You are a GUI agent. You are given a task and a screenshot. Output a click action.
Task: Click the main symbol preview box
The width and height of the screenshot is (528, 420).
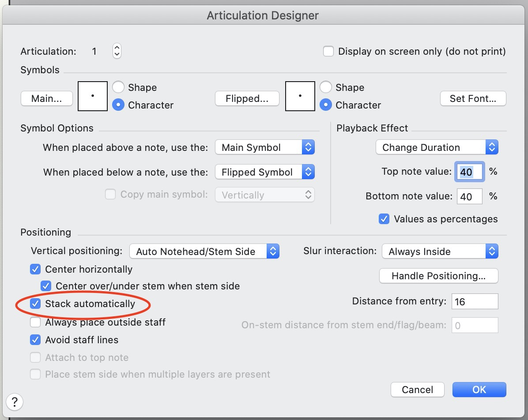pos(93,96)
